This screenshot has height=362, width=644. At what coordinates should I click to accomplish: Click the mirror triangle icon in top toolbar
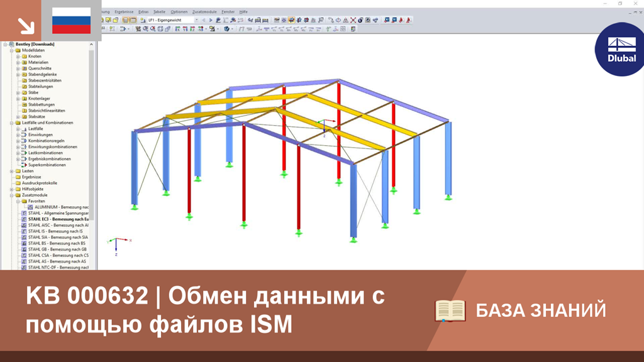pyautogui.click(x=345, y=20)
